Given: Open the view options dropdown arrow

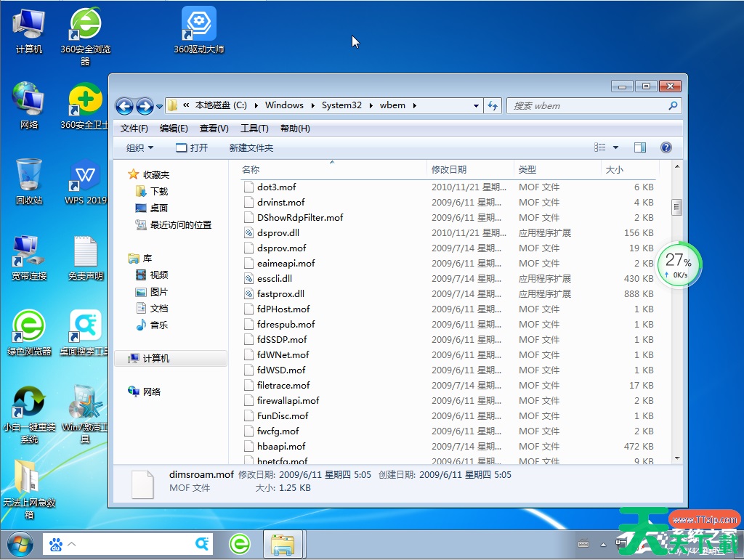Looking at the screenshot, I should tap(615, 147).
